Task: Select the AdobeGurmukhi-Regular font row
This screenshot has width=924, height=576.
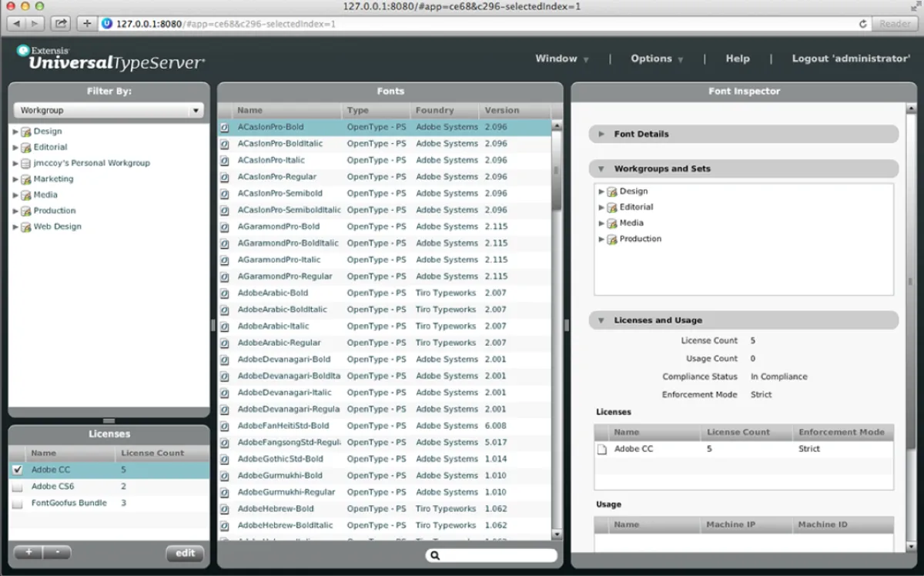Action: pos(385,492)
